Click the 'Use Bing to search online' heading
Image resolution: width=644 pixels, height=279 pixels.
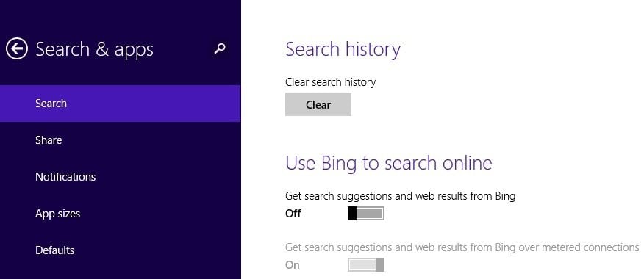click(389, 163)
